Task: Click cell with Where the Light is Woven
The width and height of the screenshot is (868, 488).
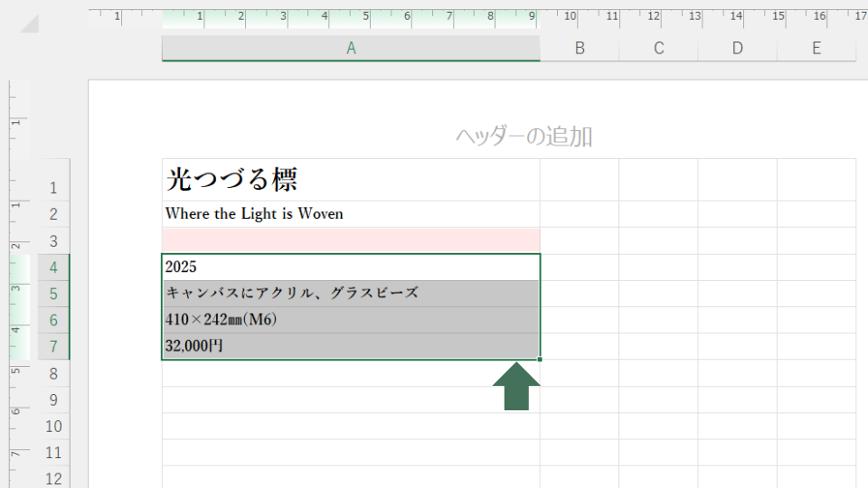Action: click(351, 214)
